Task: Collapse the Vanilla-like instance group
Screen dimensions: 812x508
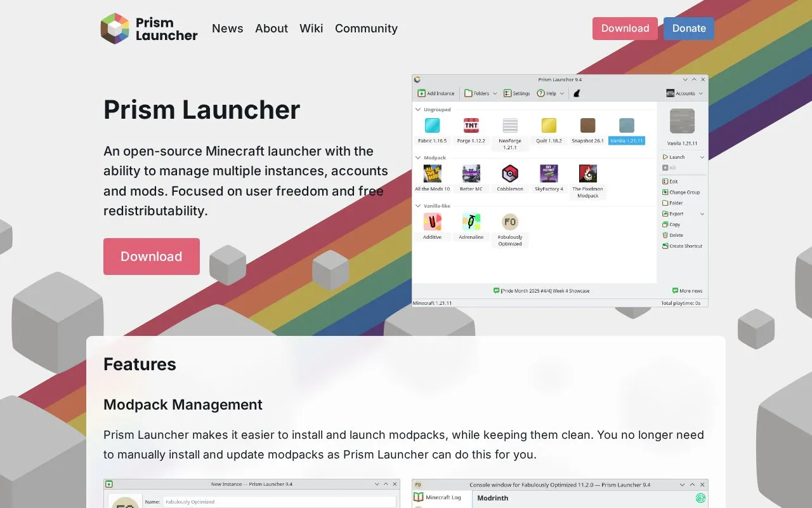Action: [418, 206]
